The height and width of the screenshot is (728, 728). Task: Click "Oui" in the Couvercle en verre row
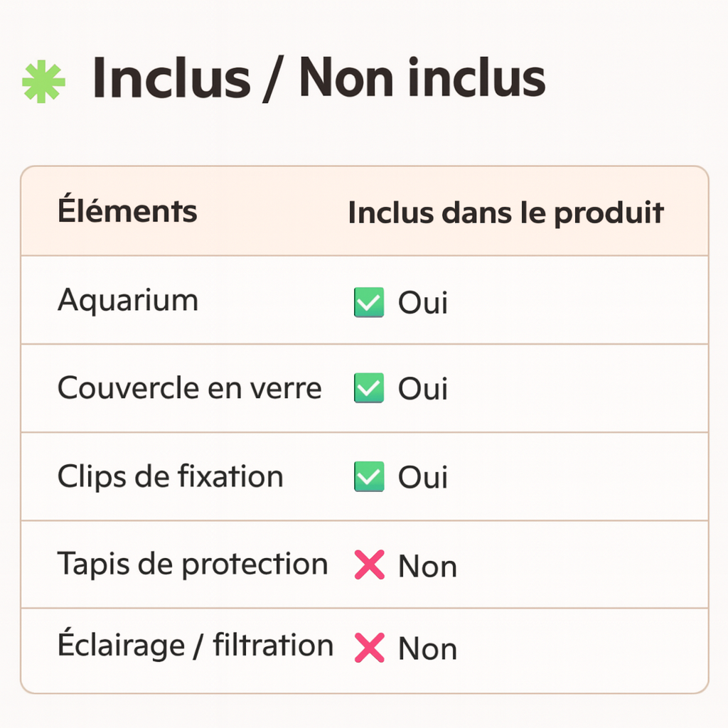coord(422,389)
